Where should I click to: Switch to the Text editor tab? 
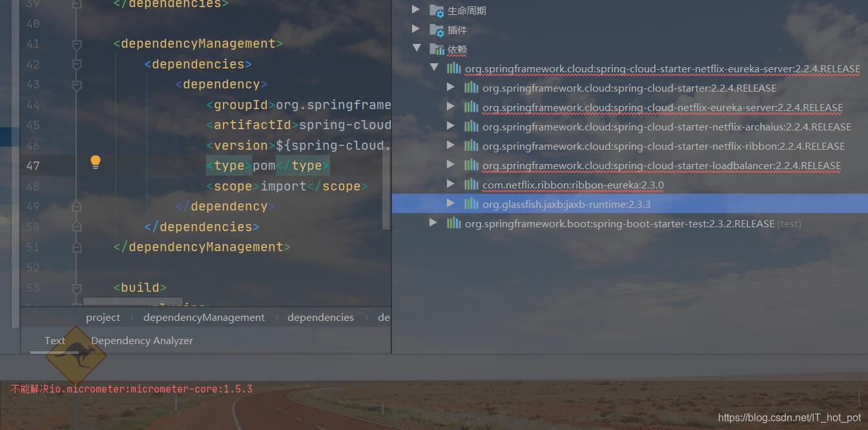[55, 340]
